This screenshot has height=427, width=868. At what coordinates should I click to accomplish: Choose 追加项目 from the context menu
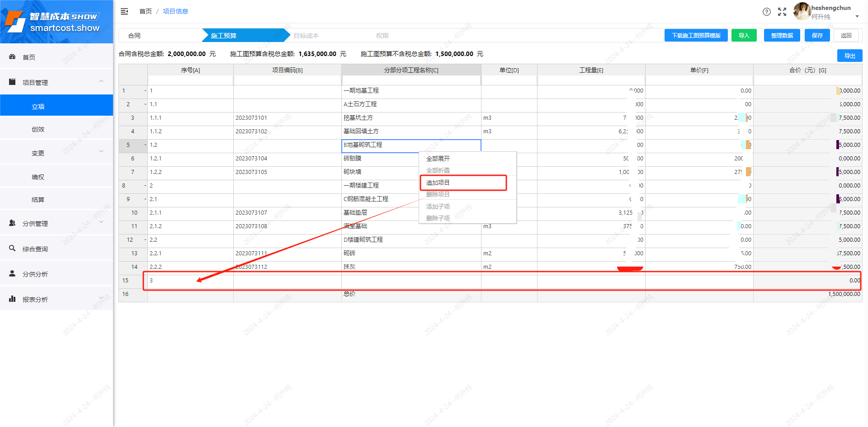438,183
